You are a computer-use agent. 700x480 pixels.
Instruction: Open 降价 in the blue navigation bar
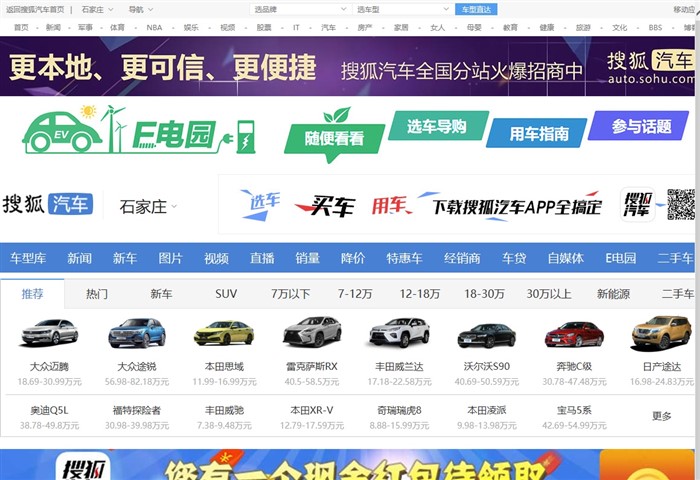pos(353,258)
